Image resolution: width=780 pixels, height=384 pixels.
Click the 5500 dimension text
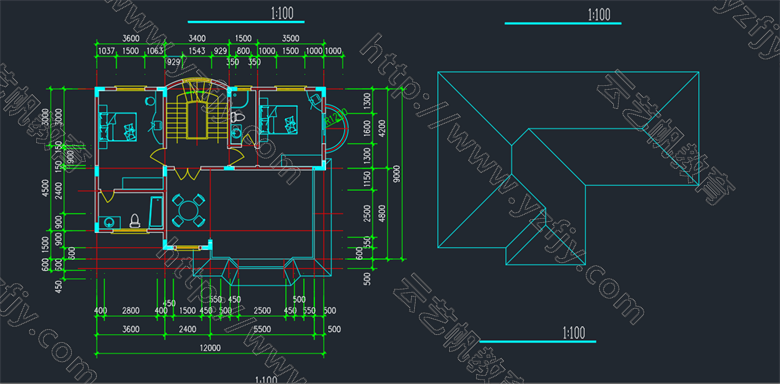click(x=262, y=329)
